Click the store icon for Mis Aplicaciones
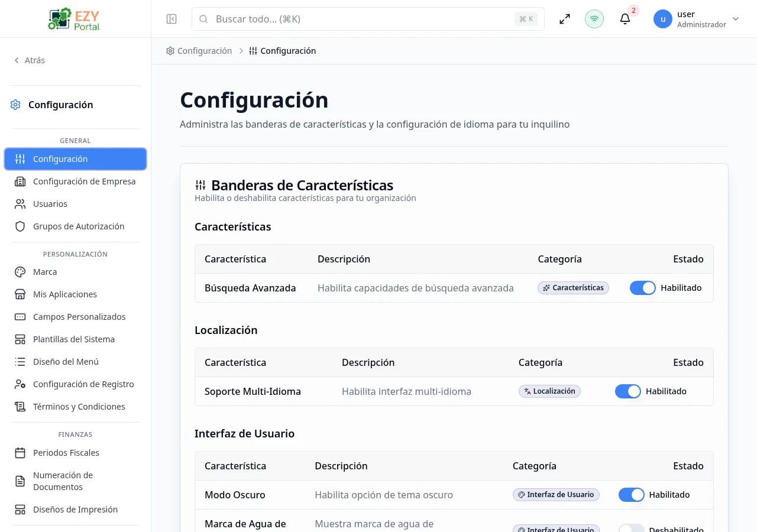Viewport: 757px width, 532px height. pyautogui.click(x=20, y=294)
